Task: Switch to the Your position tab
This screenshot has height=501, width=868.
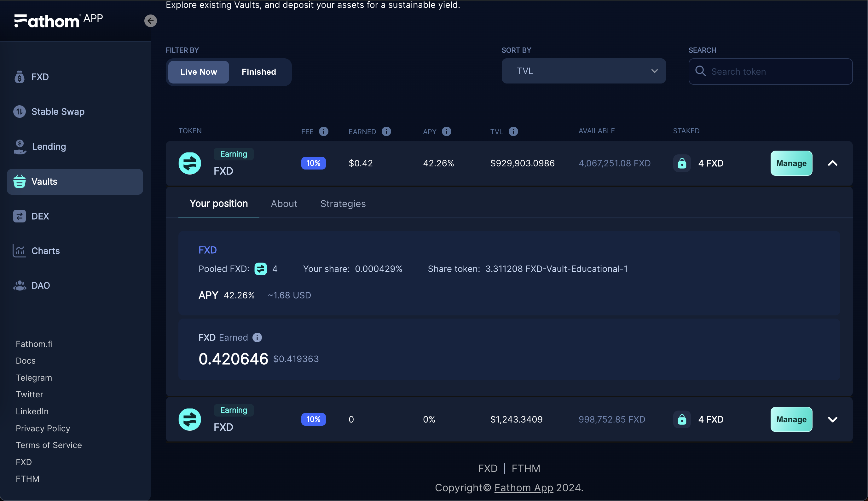Action: pos(218,204)
